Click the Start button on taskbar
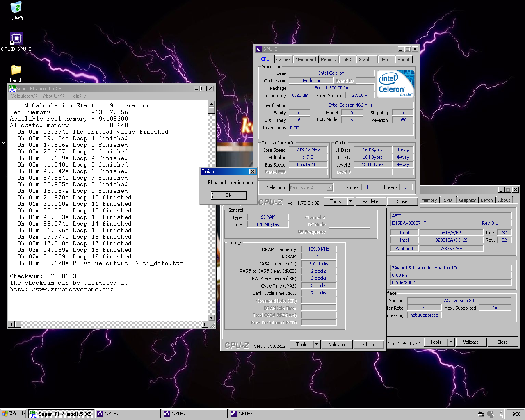Screen dimensions: 525x420 [14, 414]
